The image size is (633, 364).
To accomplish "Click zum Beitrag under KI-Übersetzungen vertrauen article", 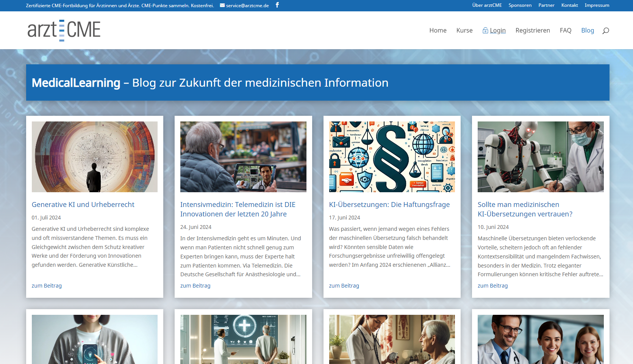I will click(x=493, y=286).
